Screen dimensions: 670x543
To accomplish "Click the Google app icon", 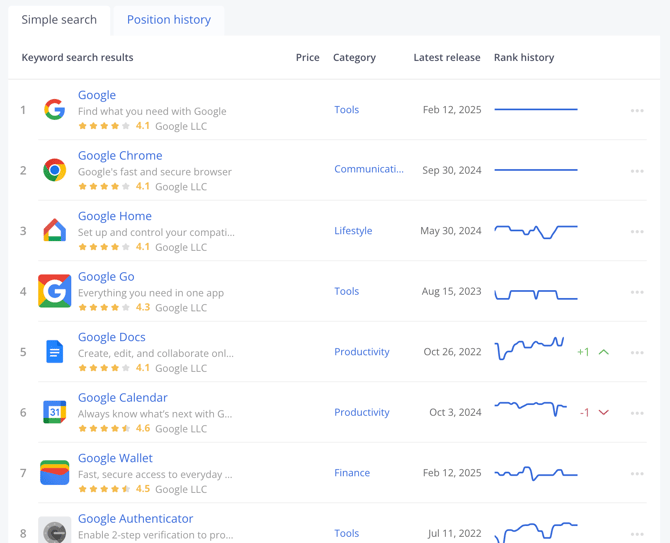I will tap(55, 110).
